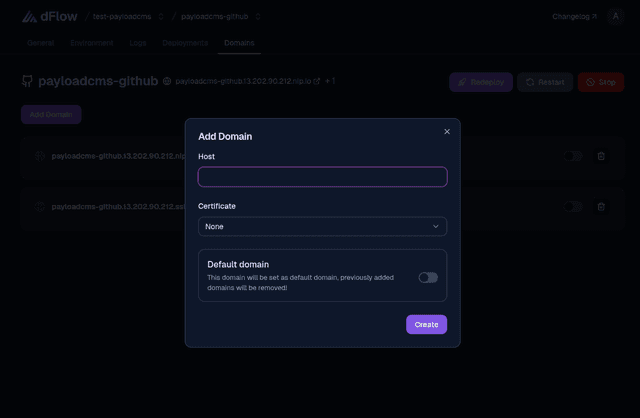Enable the Default domain switch

(428, 277)
